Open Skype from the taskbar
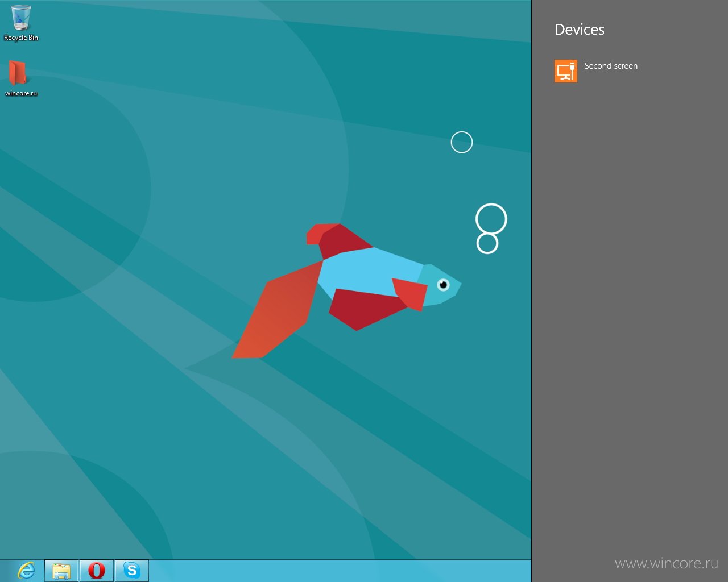 pyautogui.click(x=132, y=571)
